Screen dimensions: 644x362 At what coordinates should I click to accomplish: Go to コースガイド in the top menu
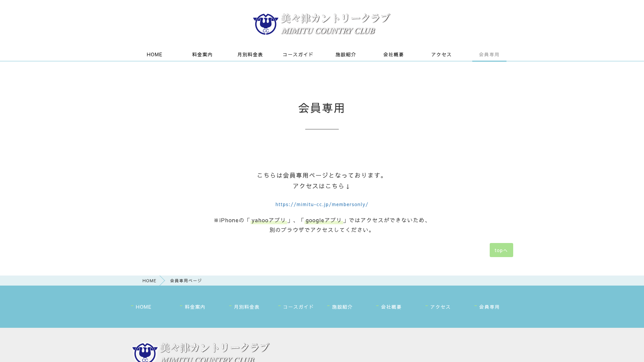click(298, 55)
